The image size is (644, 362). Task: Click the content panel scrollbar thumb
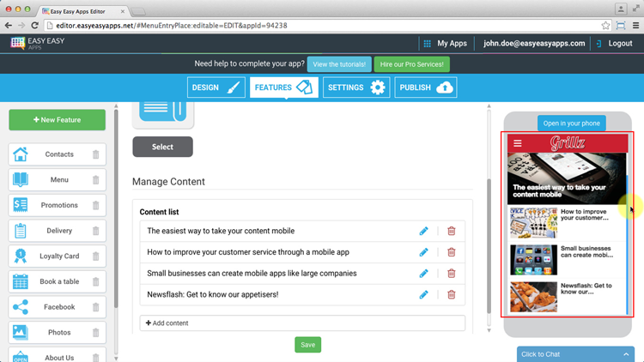489,246
